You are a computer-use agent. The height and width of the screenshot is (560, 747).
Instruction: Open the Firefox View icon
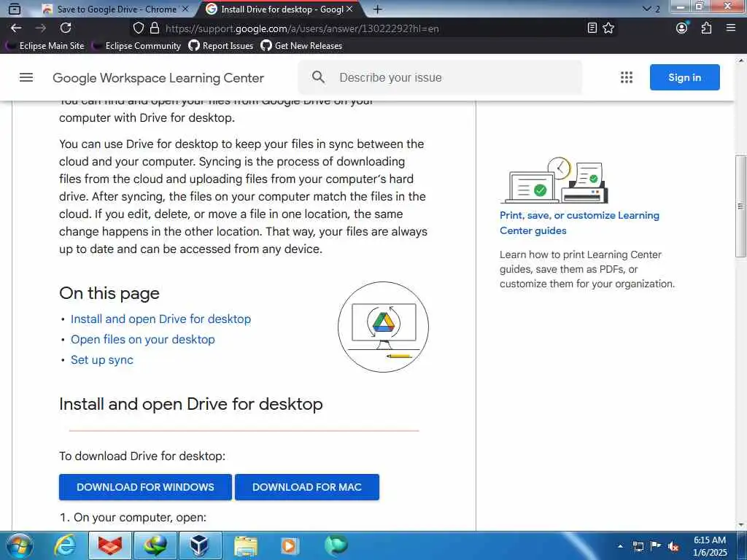[x=15, y=9]
